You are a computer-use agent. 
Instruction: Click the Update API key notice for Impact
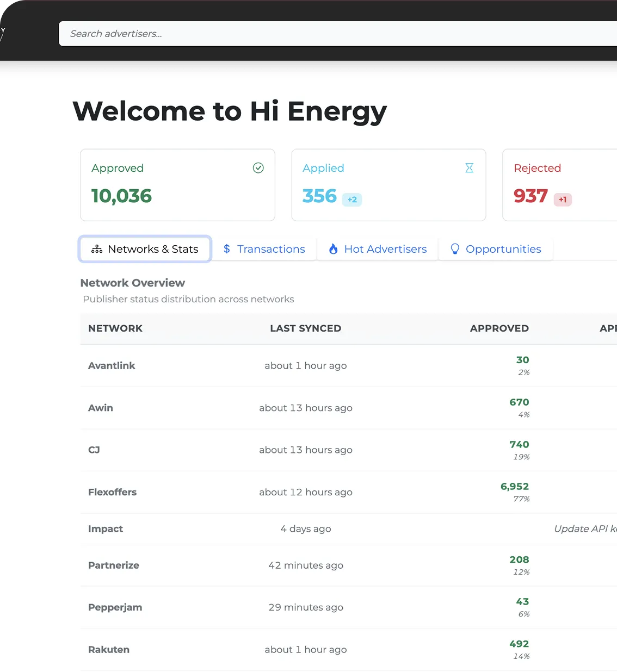(x=585, y=528)
